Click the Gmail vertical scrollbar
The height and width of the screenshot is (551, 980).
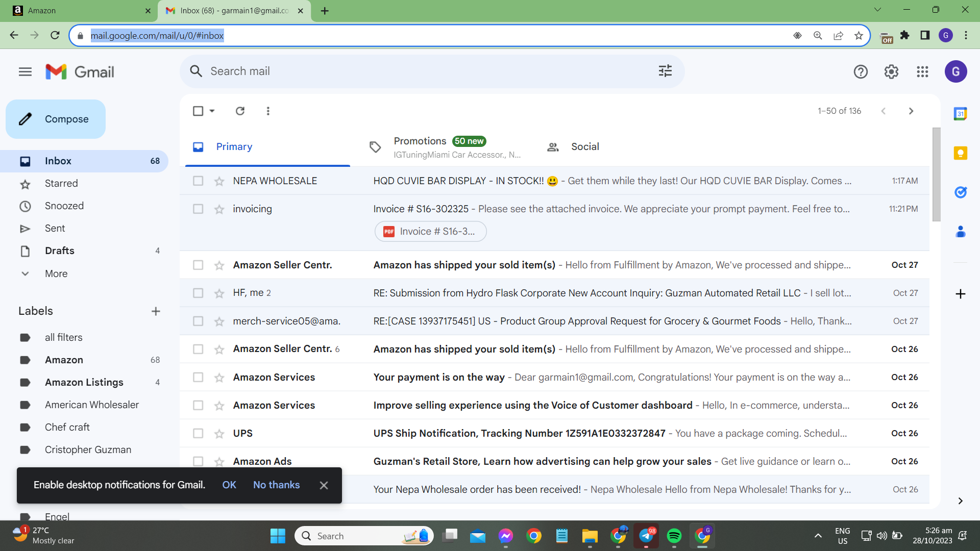936,174
